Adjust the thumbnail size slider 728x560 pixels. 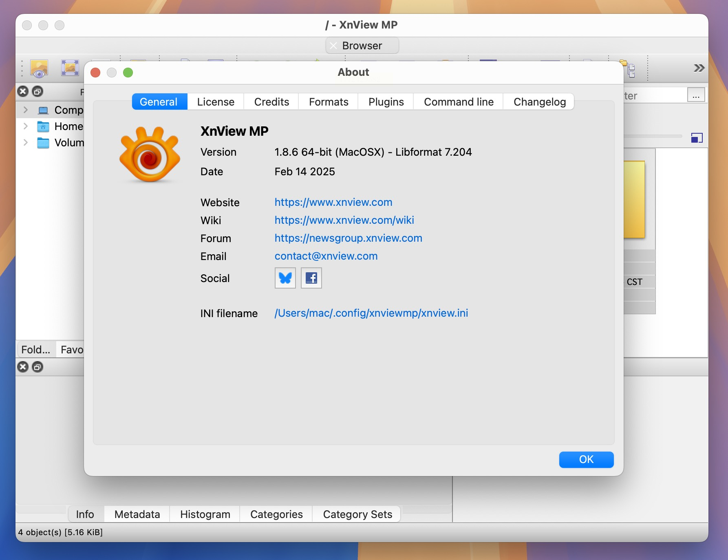click(653, 136)
